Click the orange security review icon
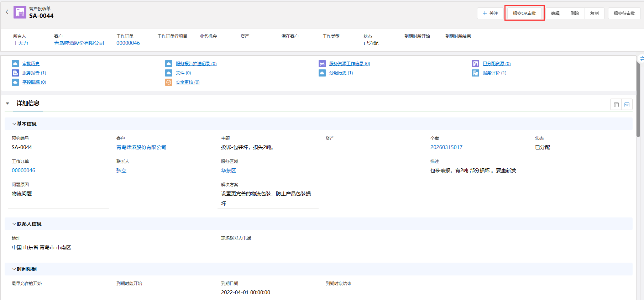 [169, 82]
